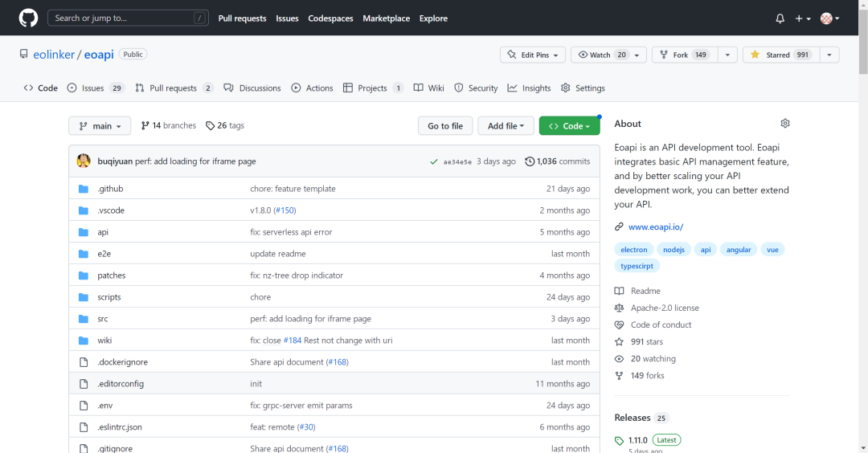Image resolution: width=868 pixels, height=453 pixels.
Task: Open notifications bell icon
Action: point(780,18)
